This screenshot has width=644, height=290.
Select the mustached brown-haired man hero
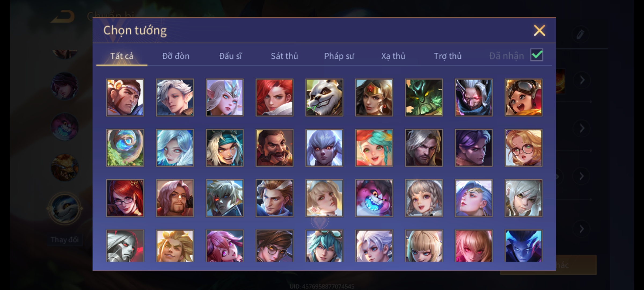pyautogui.click(x=275, y=148)
